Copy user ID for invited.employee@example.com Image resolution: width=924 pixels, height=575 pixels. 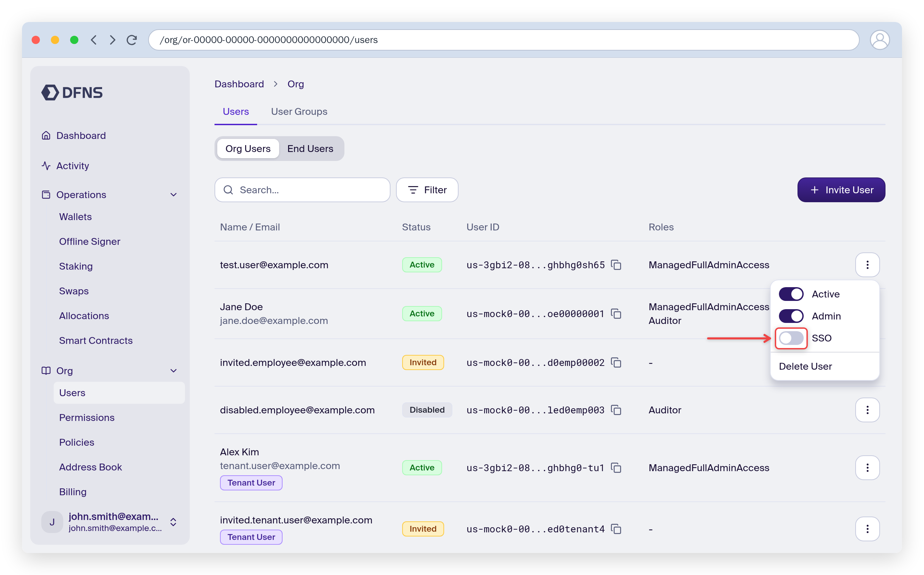[616, 362]
